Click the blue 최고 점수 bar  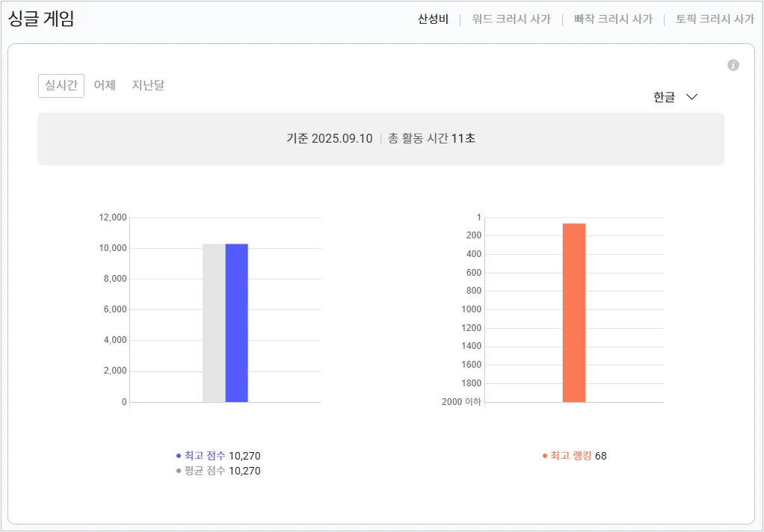(x=237, y=323)
